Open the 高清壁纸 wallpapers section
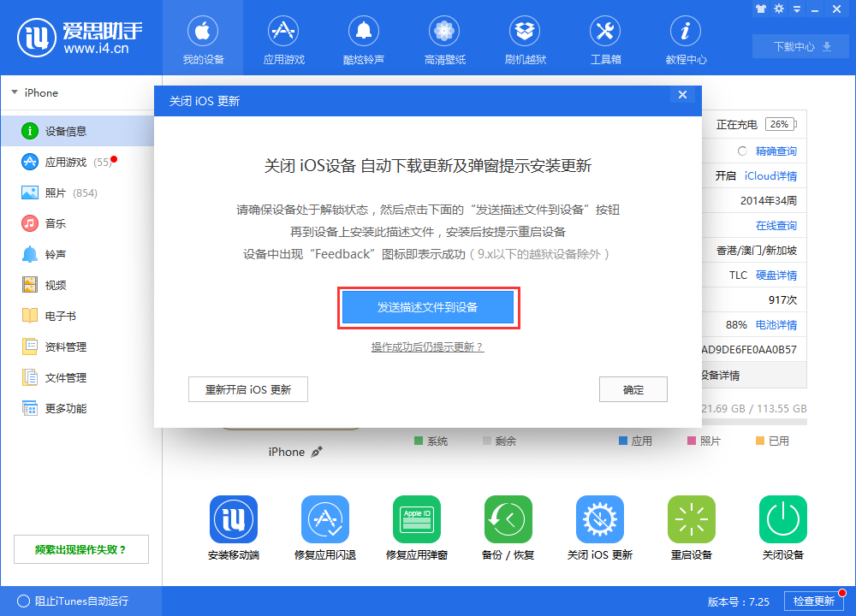856x616 pixels. click(x=444, y=38)
